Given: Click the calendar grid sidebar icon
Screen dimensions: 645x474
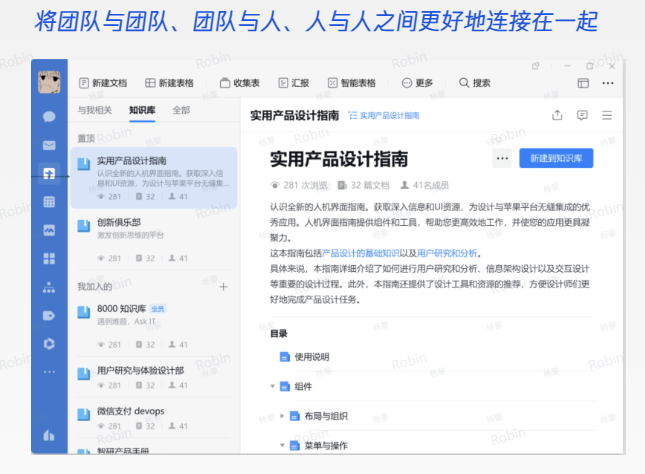Looking at the screenshot, I should click(49, 202).
